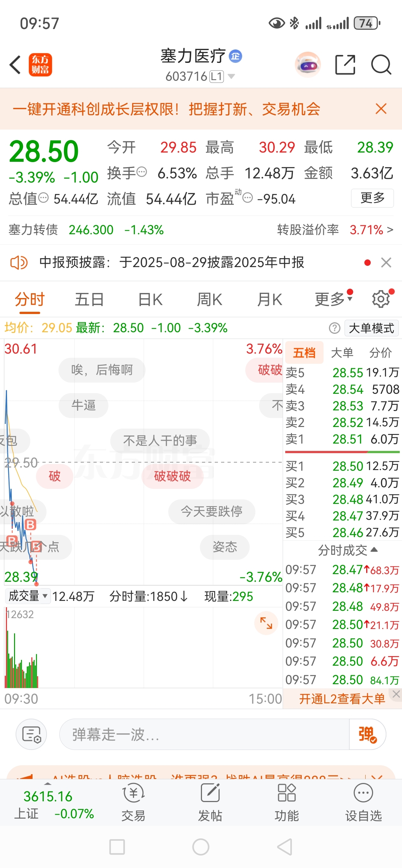402x868 pixels.
Task: Tap the 姿态 danmaku comment
Action: click(x=225, y=547)
